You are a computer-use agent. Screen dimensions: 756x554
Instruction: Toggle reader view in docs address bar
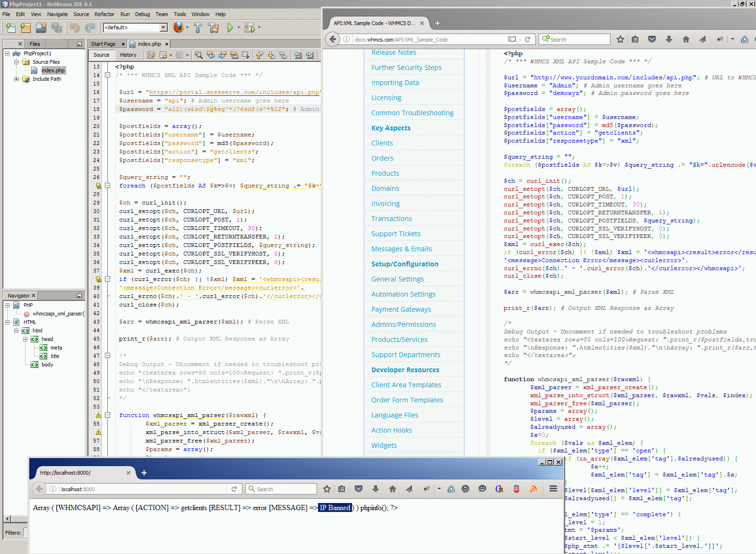(512, 40)
